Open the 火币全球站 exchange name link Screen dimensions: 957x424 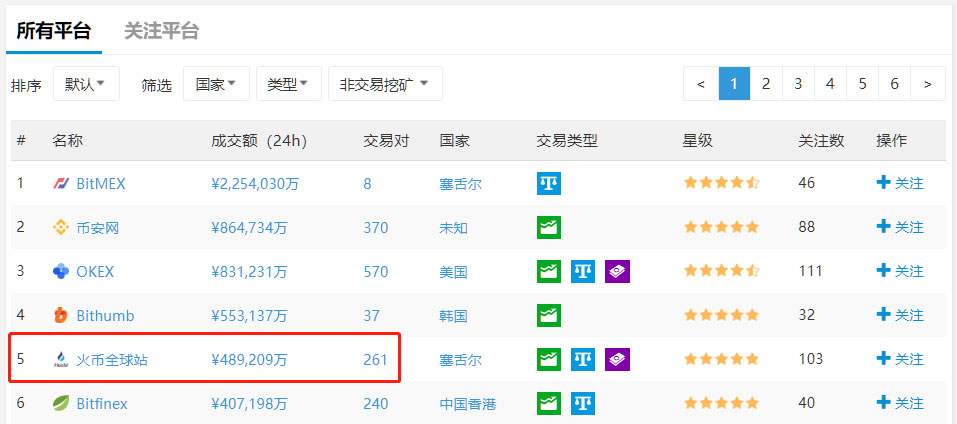(x=112, y=360)
